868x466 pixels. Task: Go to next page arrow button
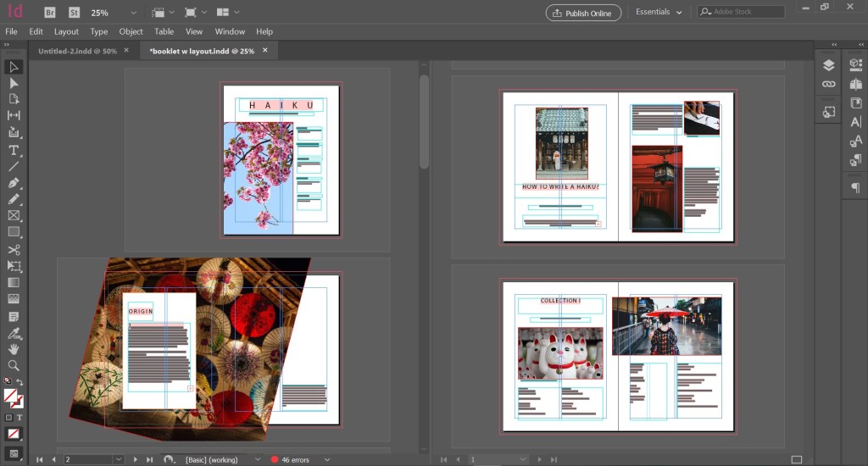(136, 459)
